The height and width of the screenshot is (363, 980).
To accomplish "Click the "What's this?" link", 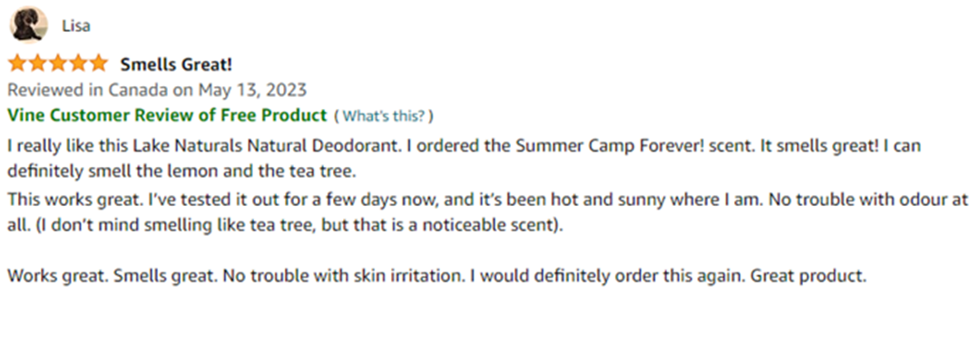I will [x=384, y=116].
